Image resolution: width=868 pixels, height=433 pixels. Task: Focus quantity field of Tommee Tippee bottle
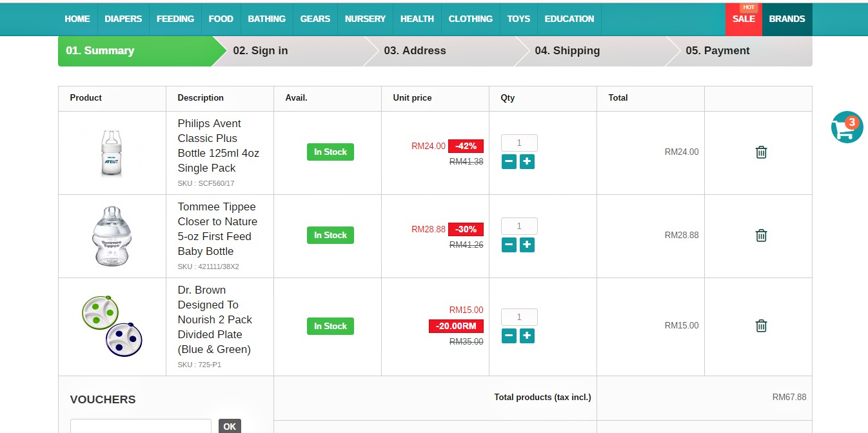click(519, 227)
